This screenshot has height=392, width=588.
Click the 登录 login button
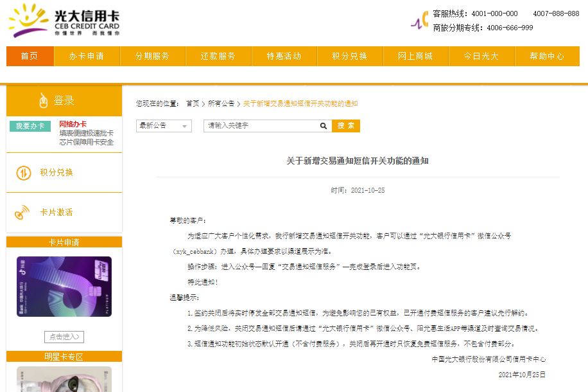coord(64,101)
